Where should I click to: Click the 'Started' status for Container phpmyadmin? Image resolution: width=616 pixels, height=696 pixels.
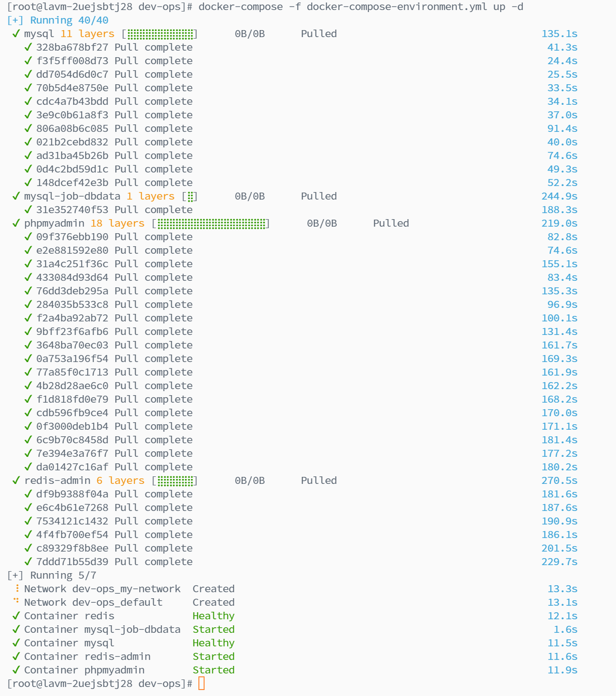(214, 670)
